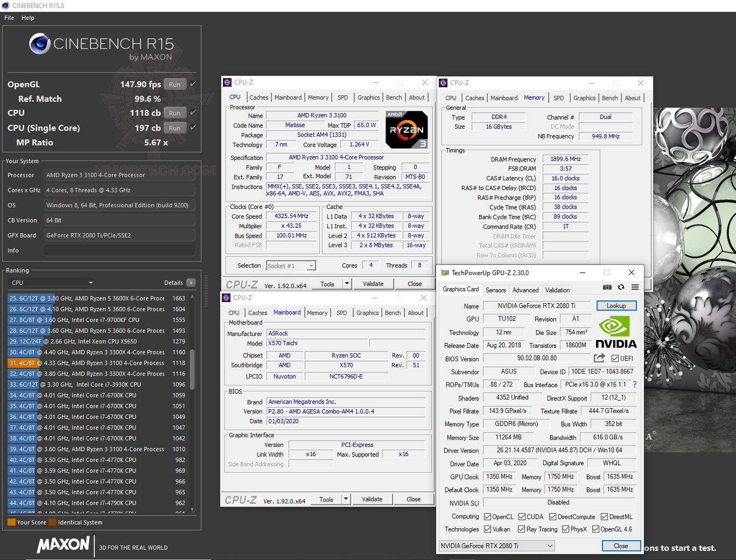
Task: Select ranking row 25 Ryzen 5 3600X
Action: pos(97,298)
